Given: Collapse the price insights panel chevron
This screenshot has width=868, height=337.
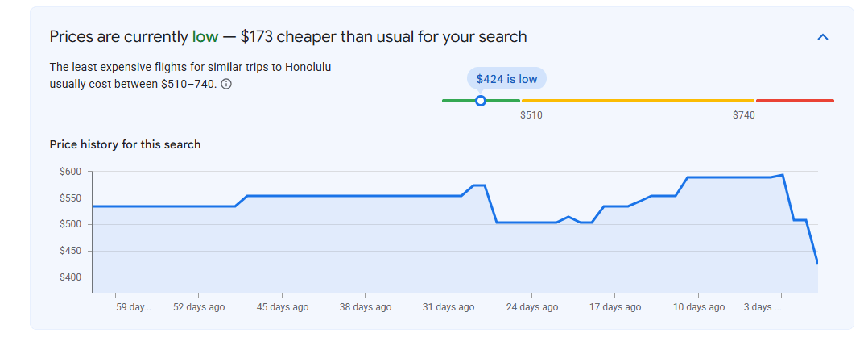Looking at the screenshot, I should tap(823, 38).
